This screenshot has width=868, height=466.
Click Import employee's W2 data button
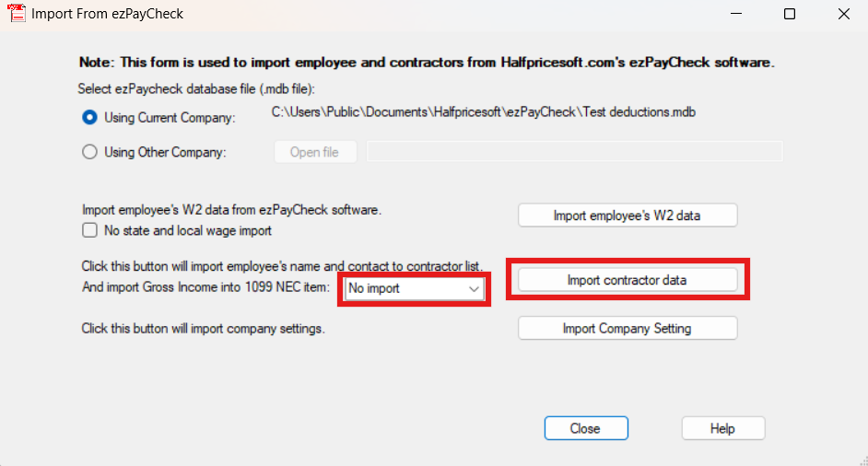tap(628, 216)
